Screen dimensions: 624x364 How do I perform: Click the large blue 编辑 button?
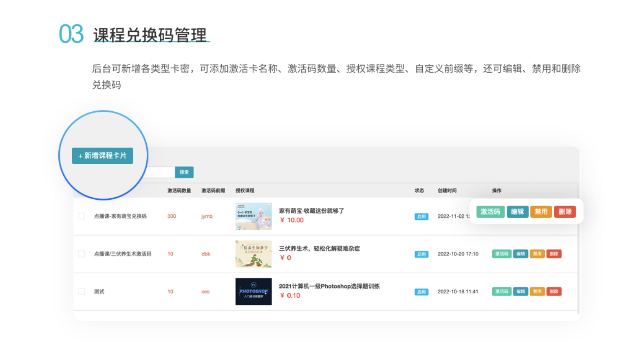[517, 212]
